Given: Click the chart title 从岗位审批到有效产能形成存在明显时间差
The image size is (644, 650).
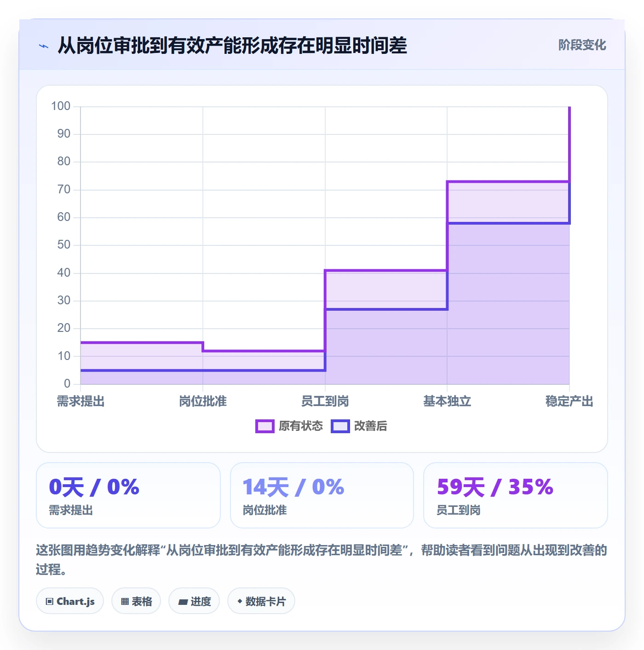Looking at the screenshot, I should (232, 46).
